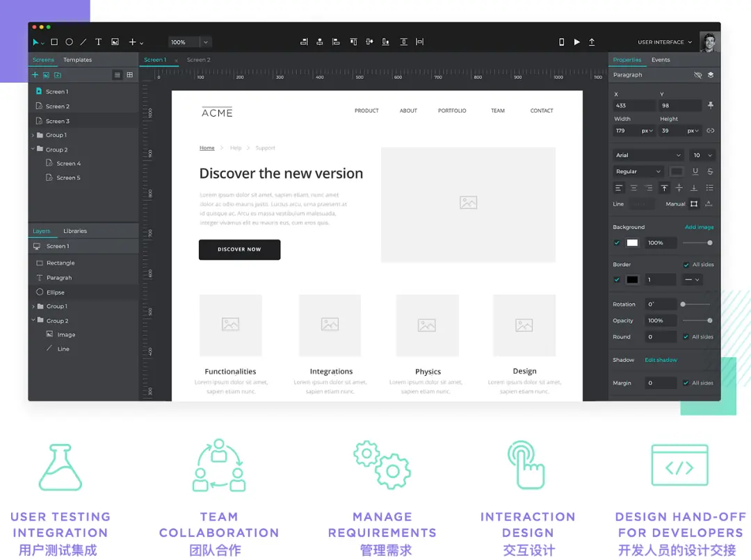Play the prototype simulation

coord(576,42)
